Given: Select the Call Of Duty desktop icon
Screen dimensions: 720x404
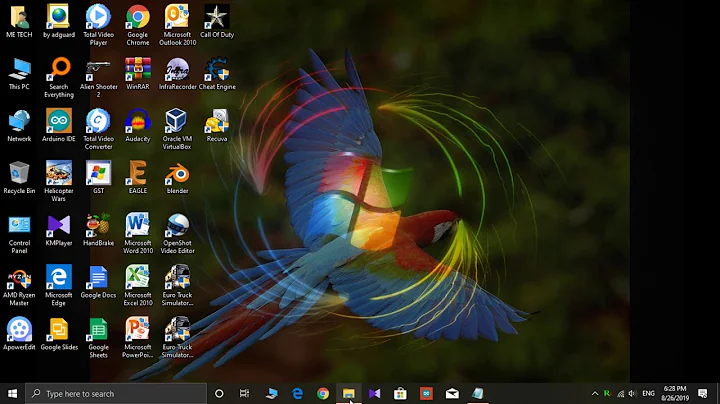Looking at the screenshot, I should [x=217, y=22].
